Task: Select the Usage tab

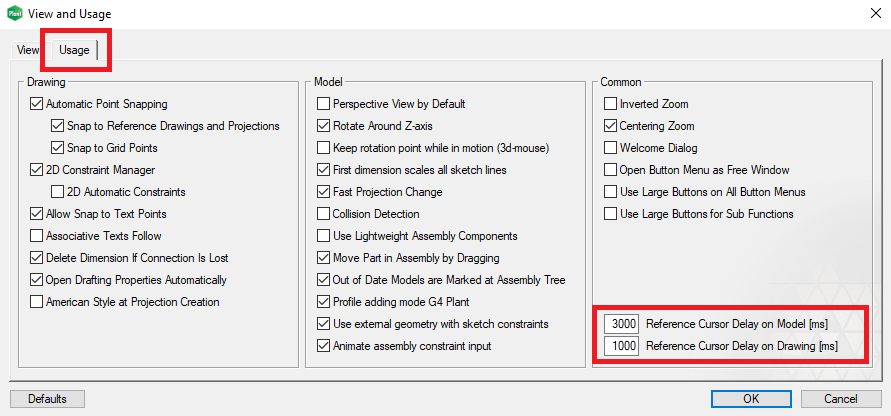Action: tap(74, 49)
